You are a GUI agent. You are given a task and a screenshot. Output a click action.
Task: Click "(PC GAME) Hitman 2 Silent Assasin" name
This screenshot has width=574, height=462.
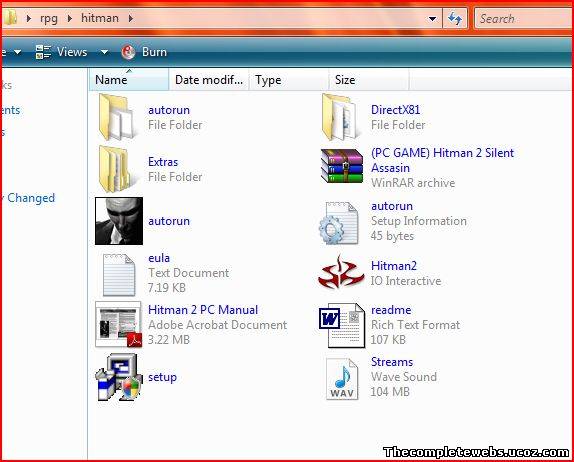click(442, 160)
